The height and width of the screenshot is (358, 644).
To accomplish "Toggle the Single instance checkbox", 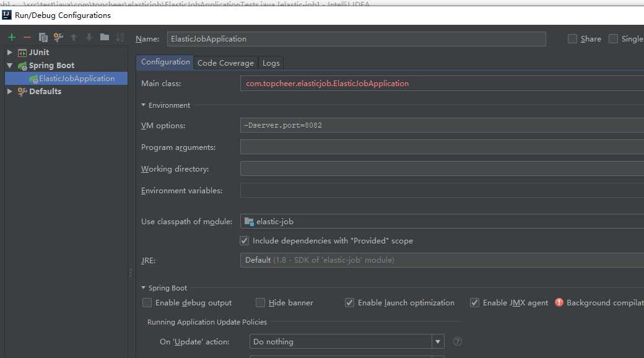I will click(613, 38).
